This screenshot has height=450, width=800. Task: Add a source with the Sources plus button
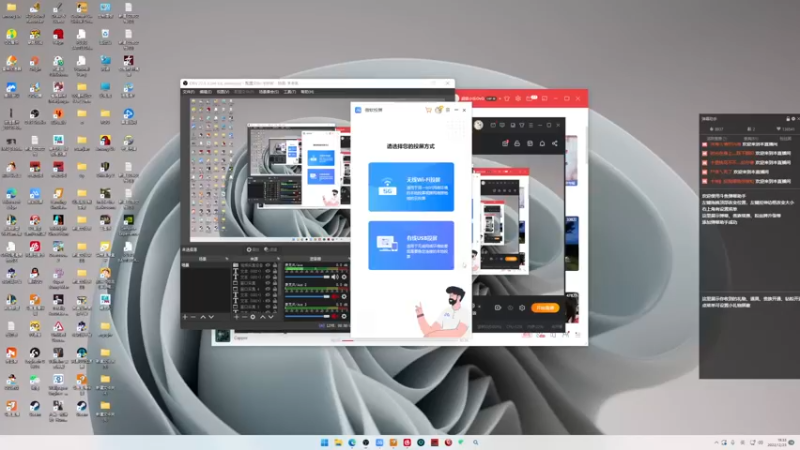coord(237,317)
